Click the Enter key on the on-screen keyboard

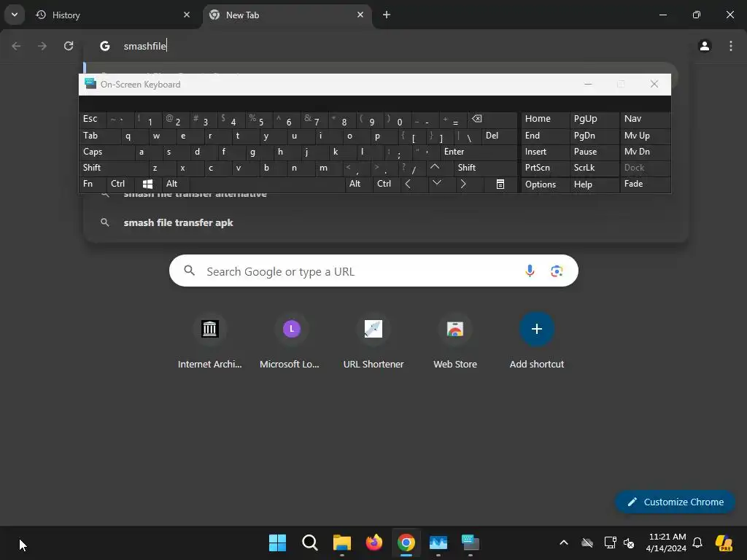point(479,152)
